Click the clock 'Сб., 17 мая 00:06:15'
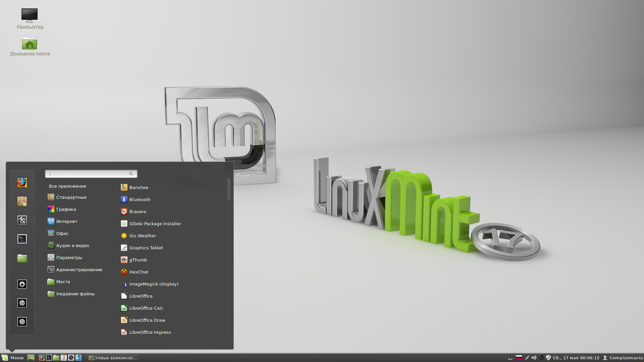Screen dimensions: 644x362 click(576, 358)
